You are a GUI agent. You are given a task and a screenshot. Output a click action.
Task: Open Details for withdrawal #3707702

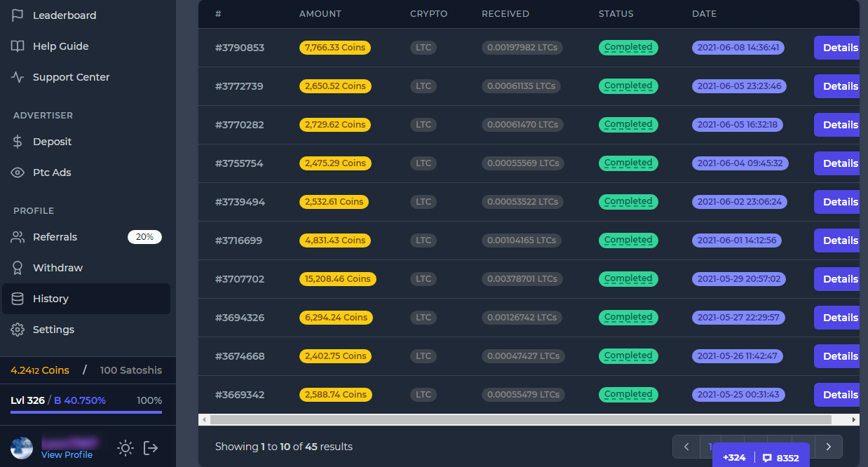(838, 279)
